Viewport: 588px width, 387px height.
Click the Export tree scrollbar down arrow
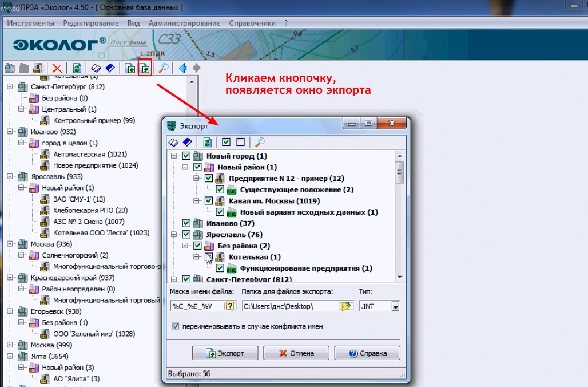400,277
